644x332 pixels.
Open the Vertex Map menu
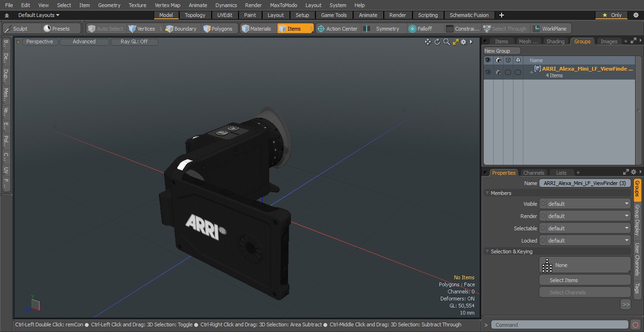[167, 5]
